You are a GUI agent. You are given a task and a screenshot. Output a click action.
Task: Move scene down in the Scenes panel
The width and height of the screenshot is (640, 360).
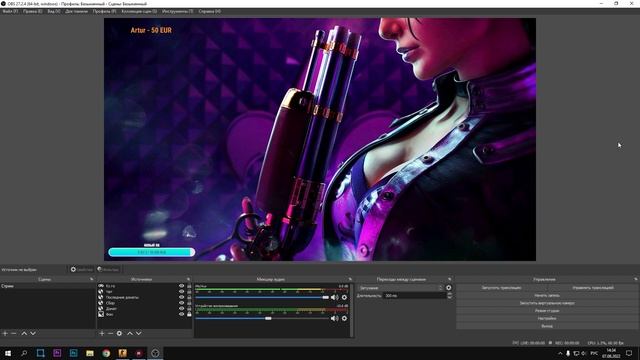(33, 333)
